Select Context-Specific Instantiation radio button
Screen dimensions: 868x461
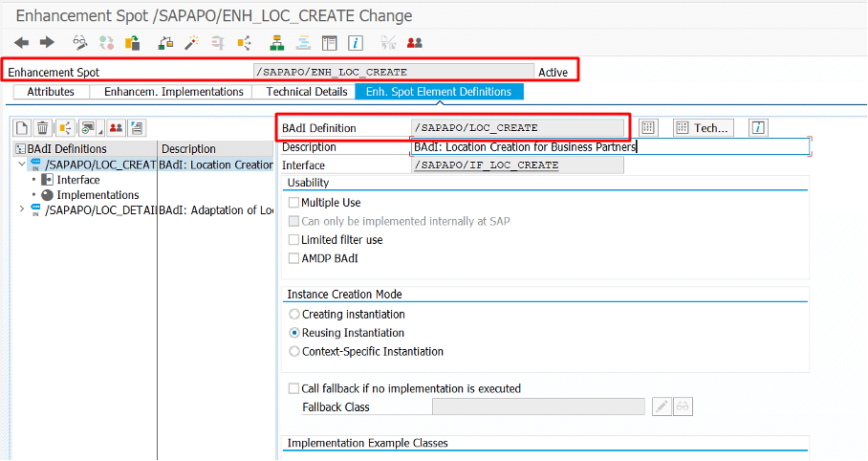click(x=294, y=351)
